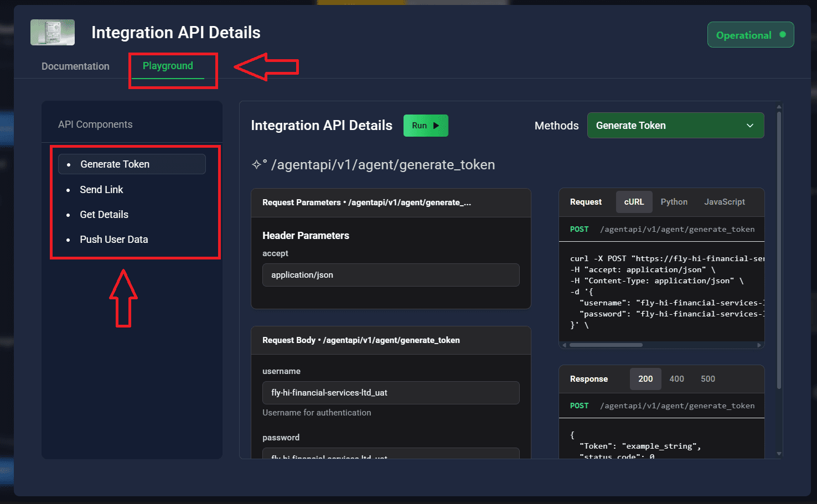
Task: Click the panel scrollbar up arrow
Action: pos(779,107)
